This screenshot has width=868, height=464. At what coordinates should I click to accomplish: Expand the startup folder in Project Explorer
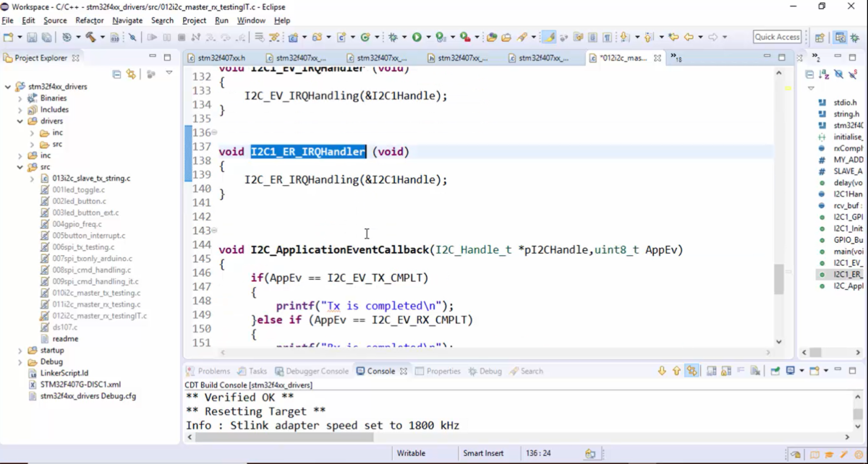pyautogui.click(x=20, y=351)
